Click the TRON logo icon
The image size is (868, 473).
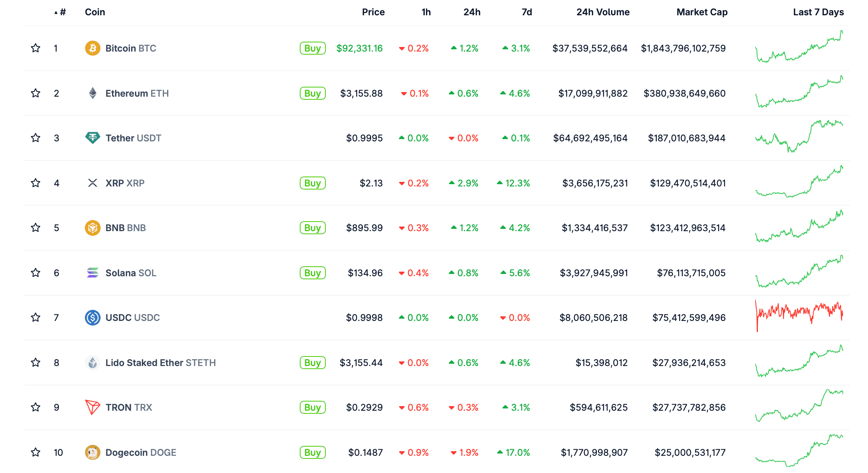tap(93, 407)
